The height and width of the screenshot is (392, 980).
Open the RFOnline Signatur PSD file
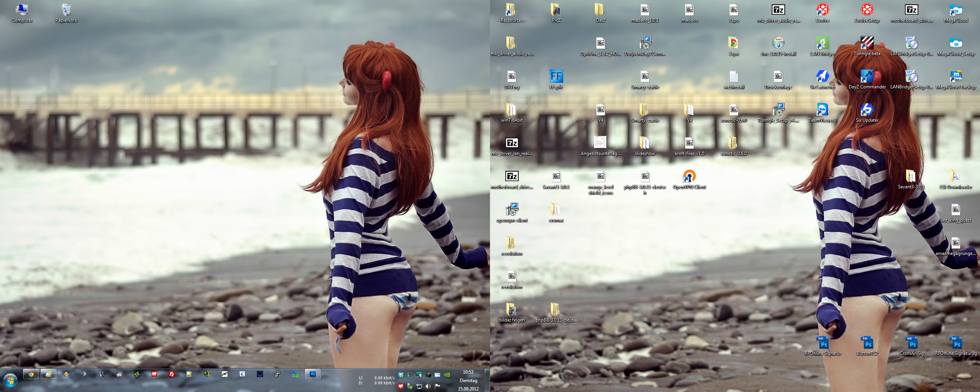(x=822, y=346)
